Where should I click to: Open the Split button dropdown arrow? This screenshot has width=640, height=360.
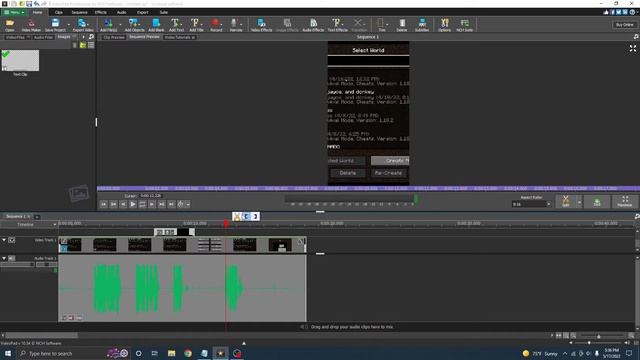pos(579,202)
